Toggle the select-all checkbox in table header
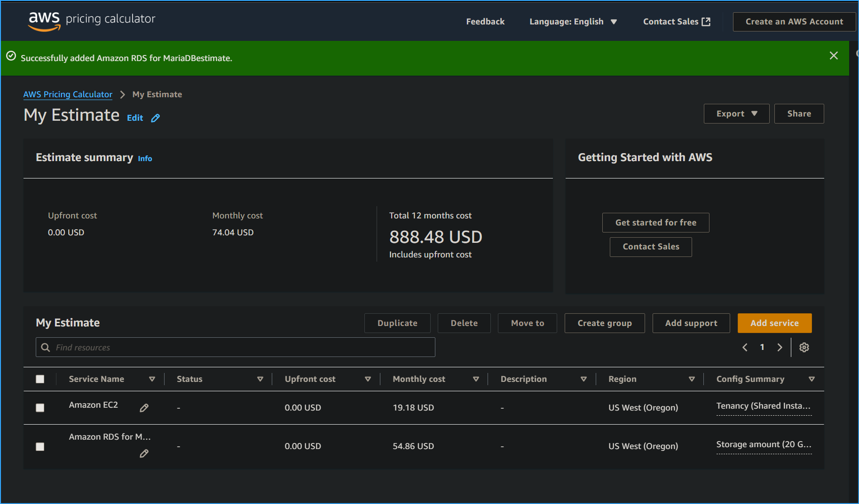This screenshot has width=859, height=504. tap(40, 379)
